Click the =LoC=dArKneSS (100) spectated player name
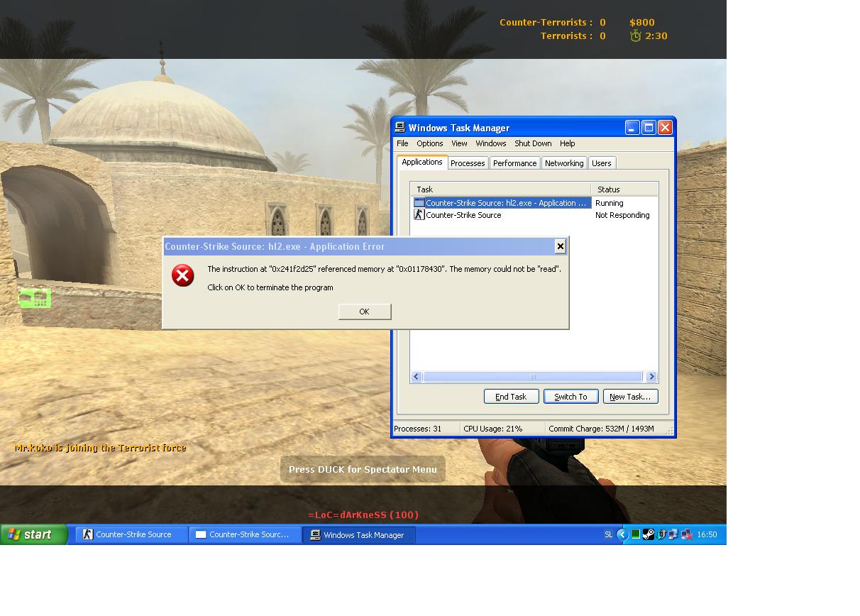Screen dimensions: 860x616 click(x=363, y=515)
